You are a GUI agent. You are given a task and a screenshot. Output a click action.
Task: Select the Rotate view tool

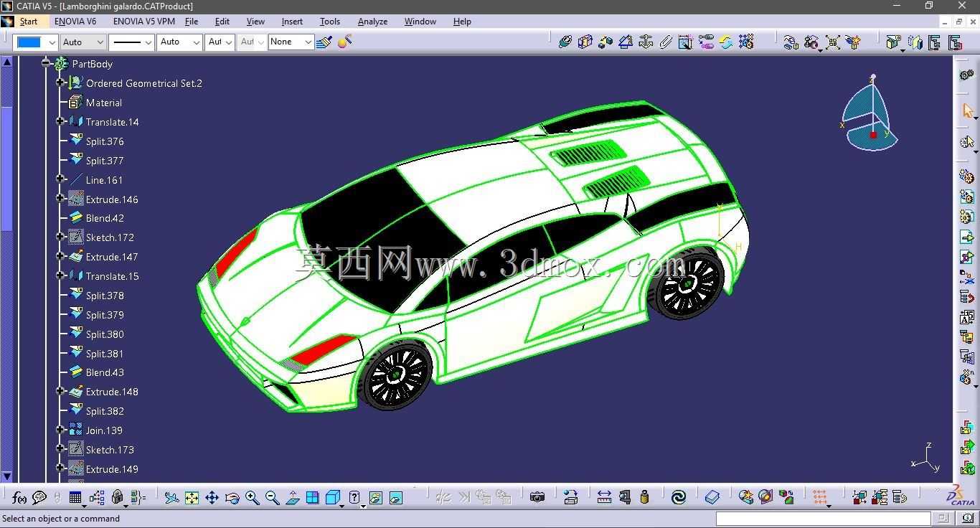point(232,497)
